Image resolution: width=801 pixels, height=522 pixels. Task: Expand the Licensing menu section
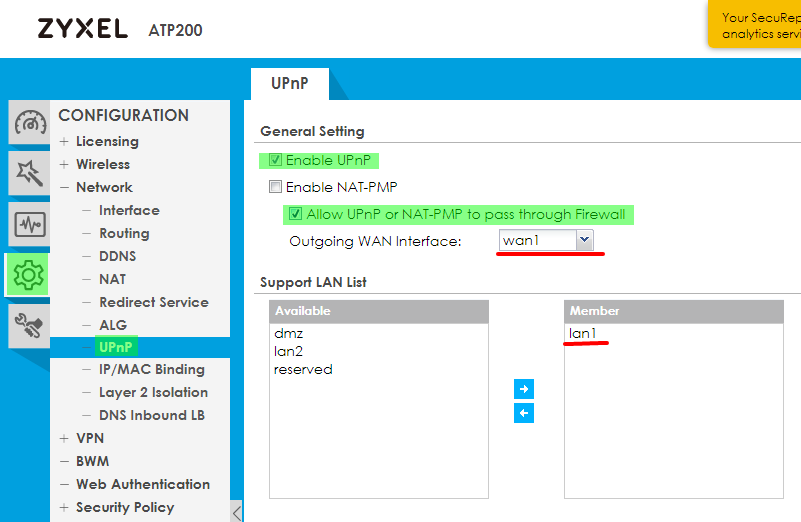coord(64,142)
